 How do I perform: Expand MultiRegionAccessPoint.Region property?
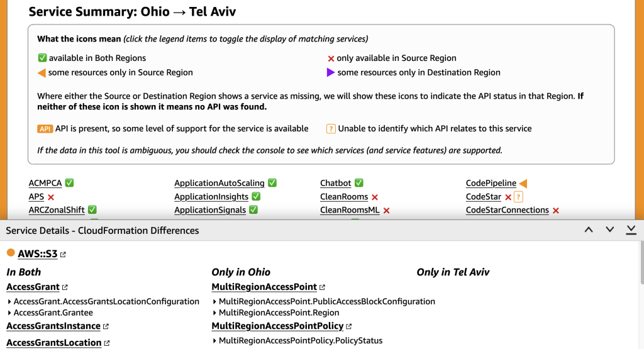pos(275,313)
